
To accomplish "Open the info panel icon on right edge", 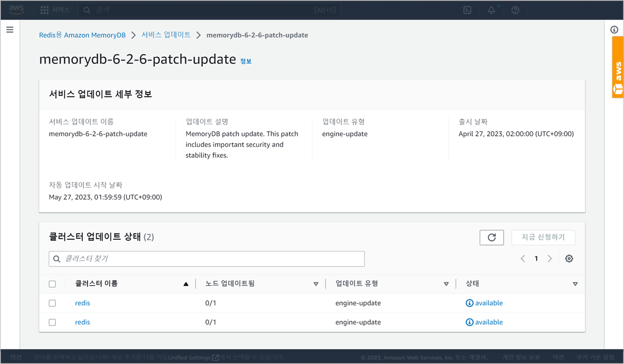I will pos(614,29).
